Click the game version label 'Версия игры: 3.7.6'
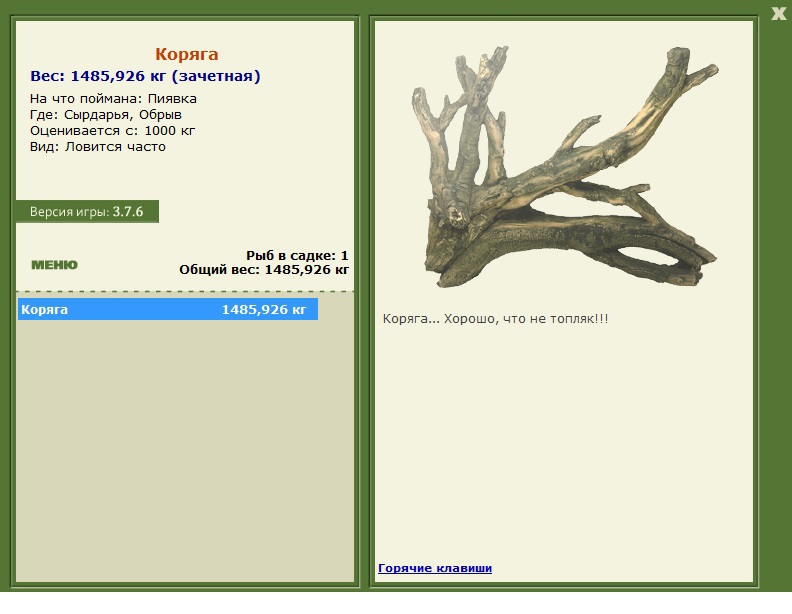Viewport: 792px width, 614px height. (87, 212)
